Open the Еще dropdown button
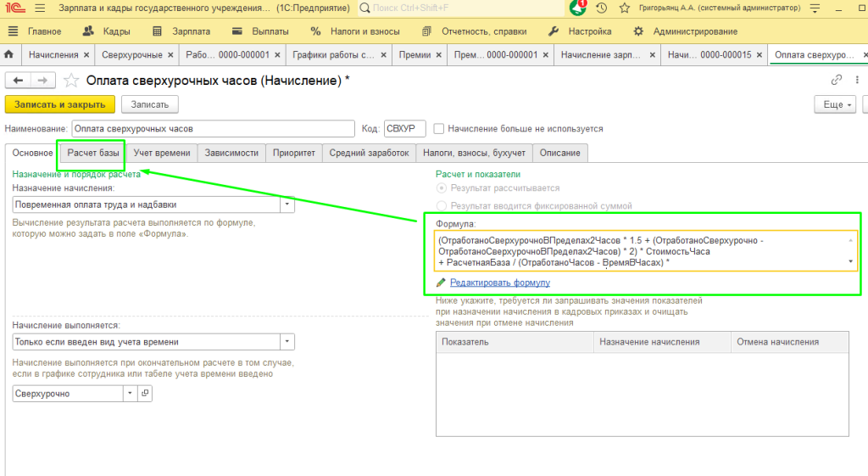The image size is (868, 476). point(835,104)
